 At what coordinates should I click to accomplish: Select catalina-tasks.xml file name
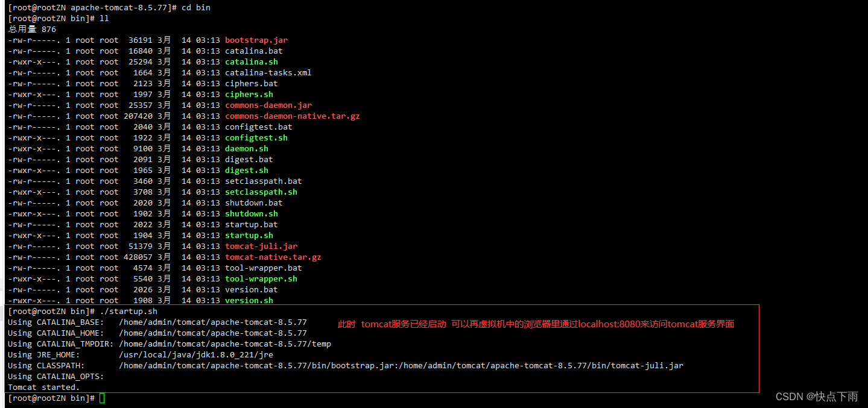click(x=268, y=72)
